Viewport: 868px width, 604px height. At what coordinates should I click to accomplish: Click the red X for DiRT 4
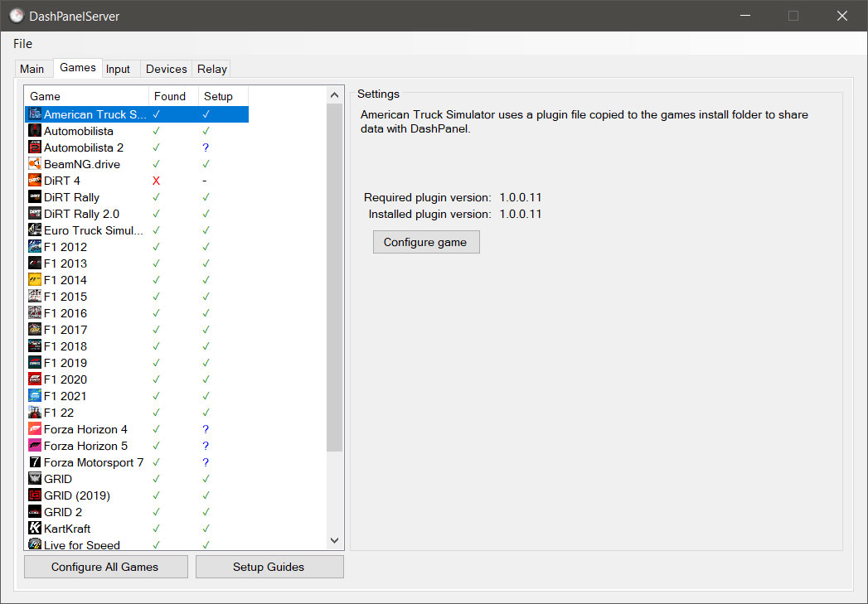coord(156,181)
